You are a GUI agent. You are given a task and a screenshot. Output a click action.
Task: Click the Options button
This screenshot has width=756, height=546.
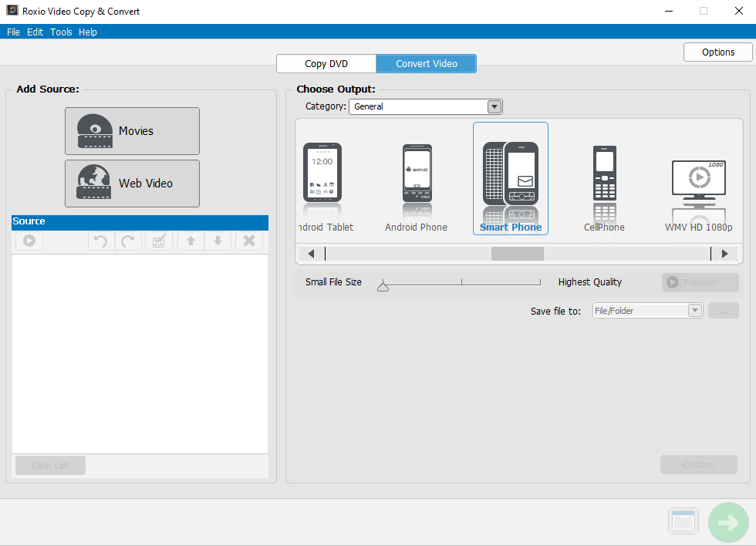click(718, 52)
